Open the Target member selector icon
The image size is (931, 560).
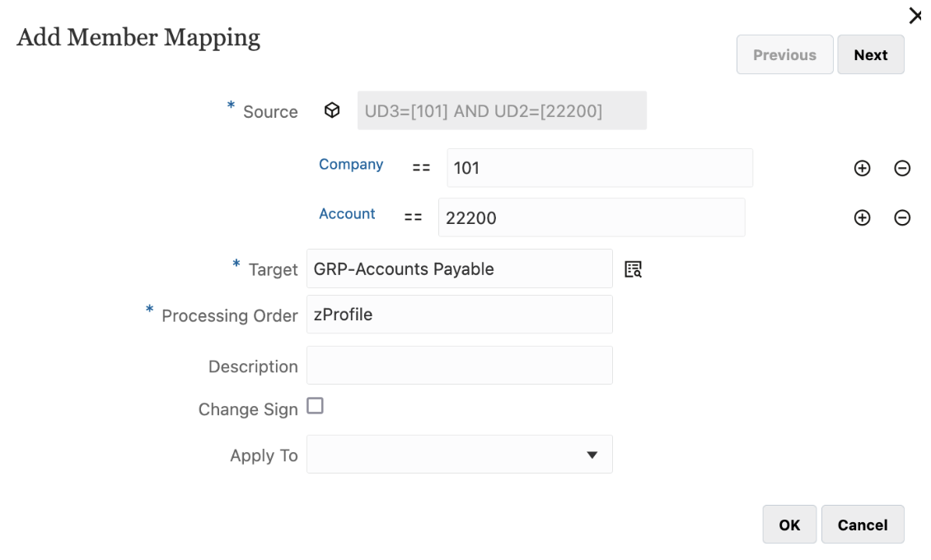(633, 268)
